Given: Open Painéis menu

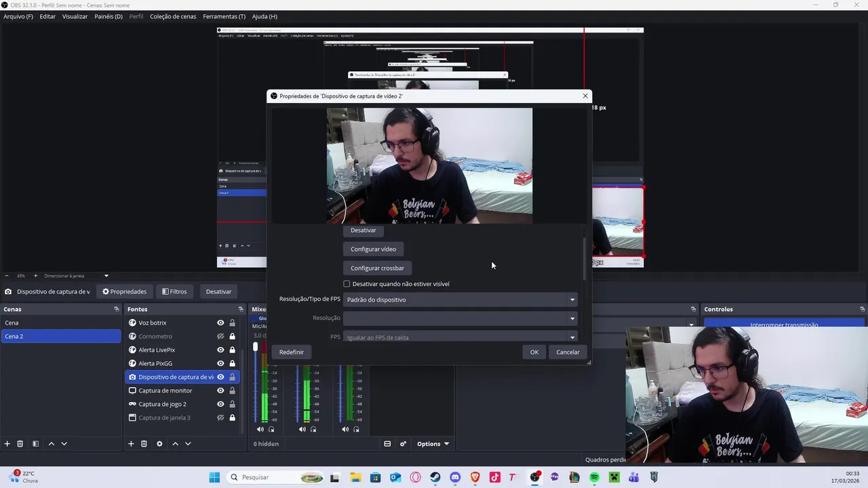Looking at the screenshot, I should pos(108,16).
